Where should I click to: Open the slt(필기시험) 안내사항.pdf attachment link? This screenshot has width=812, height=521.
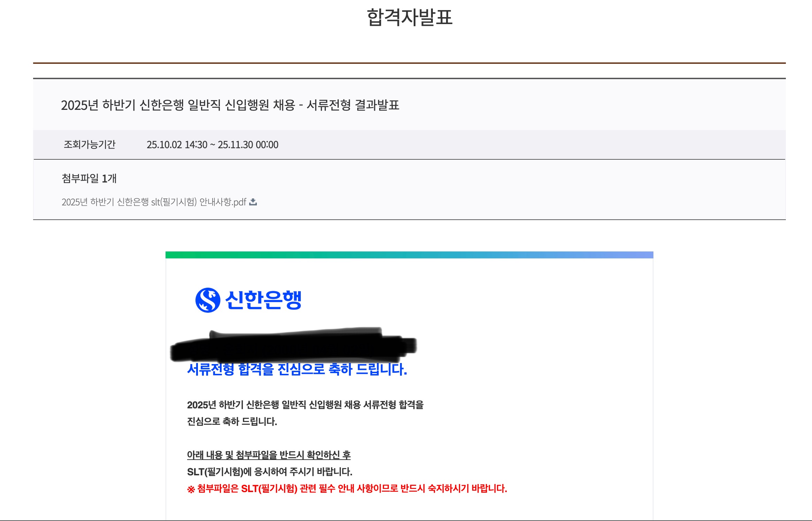point(154,202)
